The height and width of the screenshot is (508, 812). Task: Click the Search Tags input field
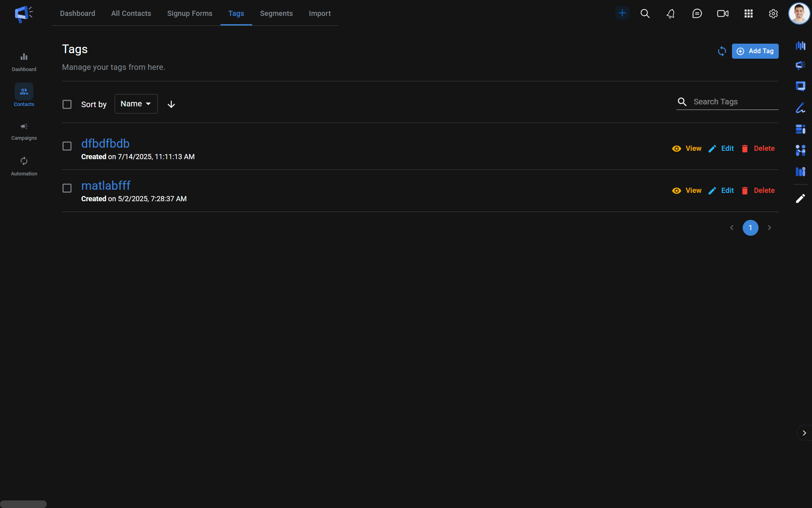[733, 102]
